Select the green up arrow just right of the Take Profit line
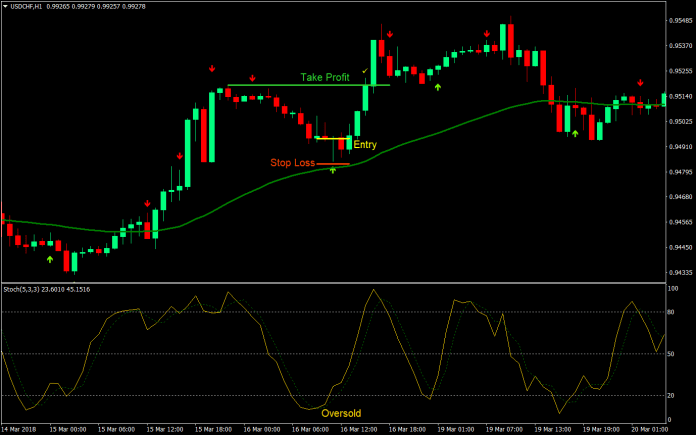The width and height of the screenshot is (696, 435). click(438, 88)
